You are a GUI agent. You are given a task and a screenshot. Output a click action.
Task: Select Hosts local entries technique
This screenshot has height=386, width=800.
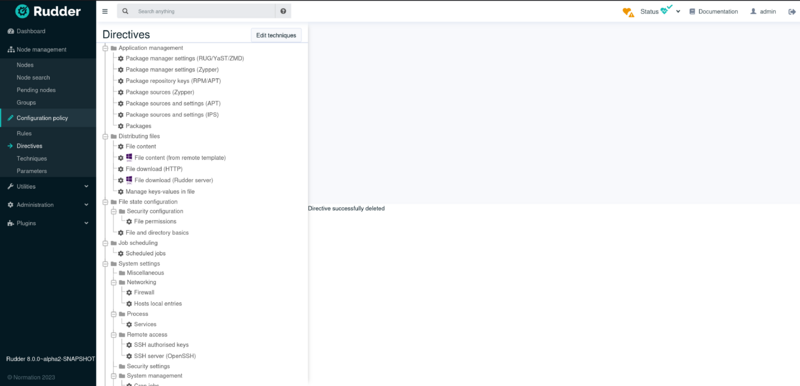click(158, 303)
